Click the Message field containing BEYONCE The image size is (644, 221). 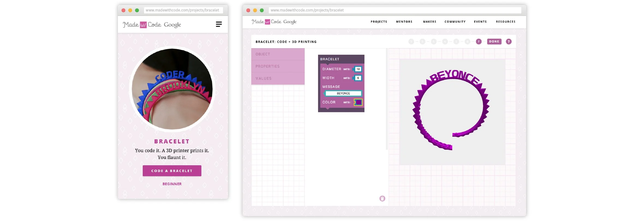343,93
